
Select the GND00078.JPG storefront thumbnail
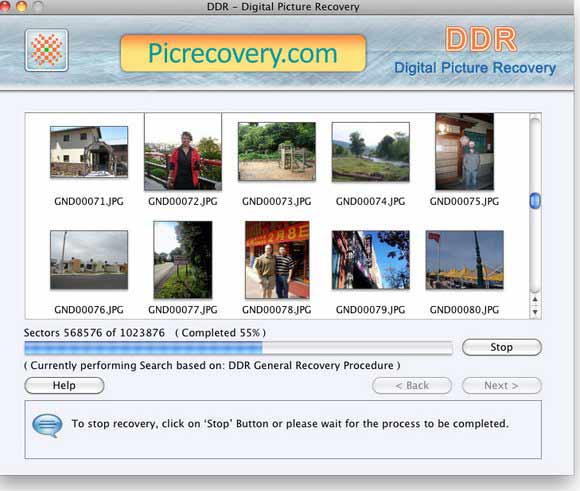tap(277, 260)
